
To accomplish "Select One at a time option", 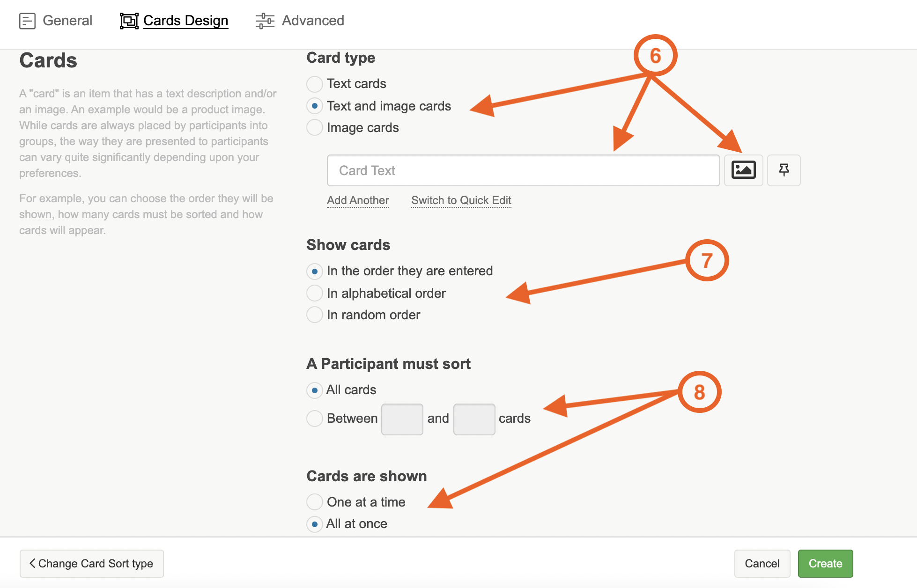I will point(315,502).
